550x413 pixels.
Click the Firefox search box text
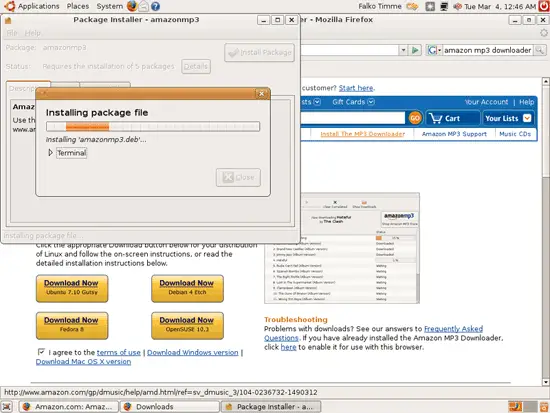coord(488,50)
